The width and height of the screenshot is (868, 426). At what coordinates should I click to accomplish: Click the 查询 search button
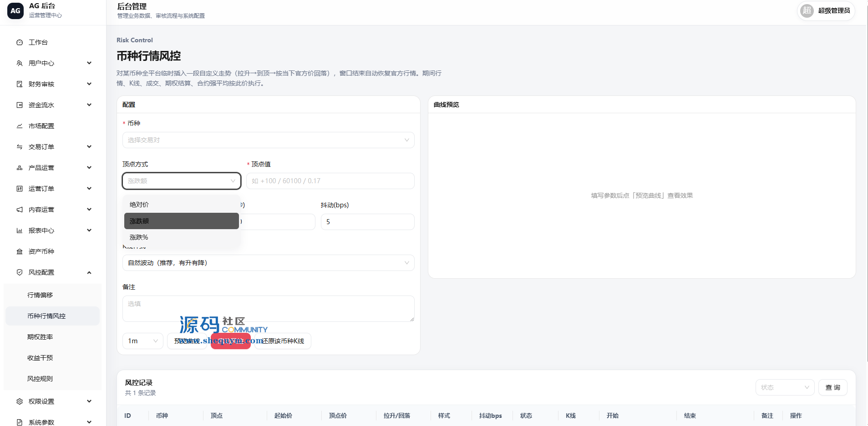[x=833, y=387]
